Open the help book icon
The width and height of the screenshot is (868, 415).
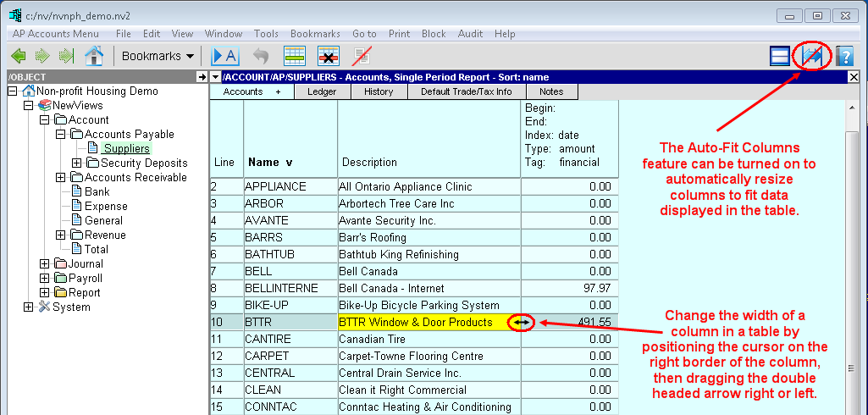point(844,57)
